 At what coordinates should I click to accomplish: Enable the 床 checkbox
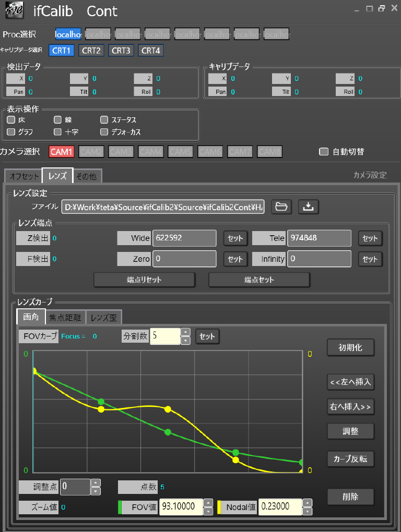[x=10, y=120]
